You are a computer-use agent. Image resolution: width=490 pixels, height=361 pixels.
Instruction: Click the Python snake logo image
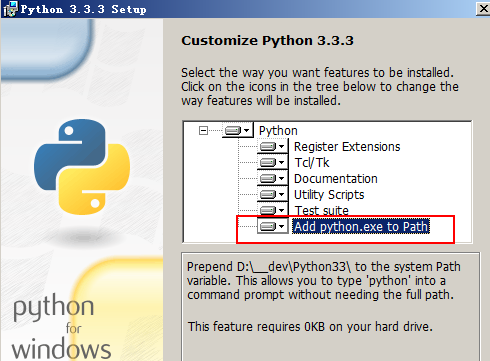82,167
